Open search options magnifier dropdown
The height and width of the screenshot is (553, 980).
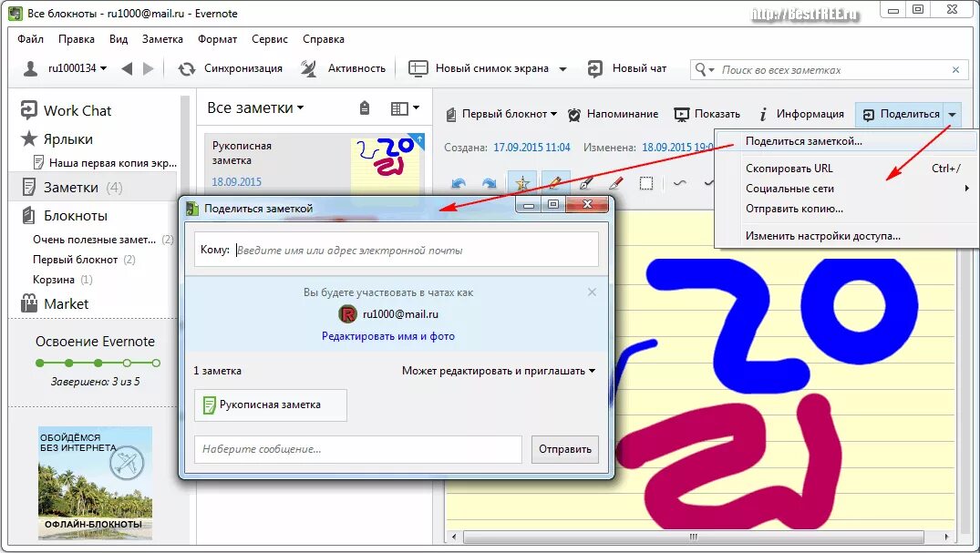(705, 69)
